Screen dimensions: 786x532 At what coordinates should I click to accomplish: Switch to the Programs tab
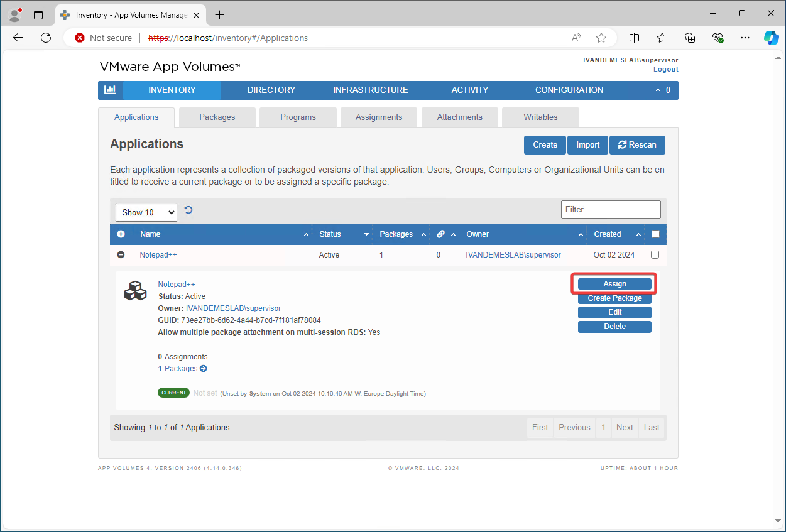point(298,117)
